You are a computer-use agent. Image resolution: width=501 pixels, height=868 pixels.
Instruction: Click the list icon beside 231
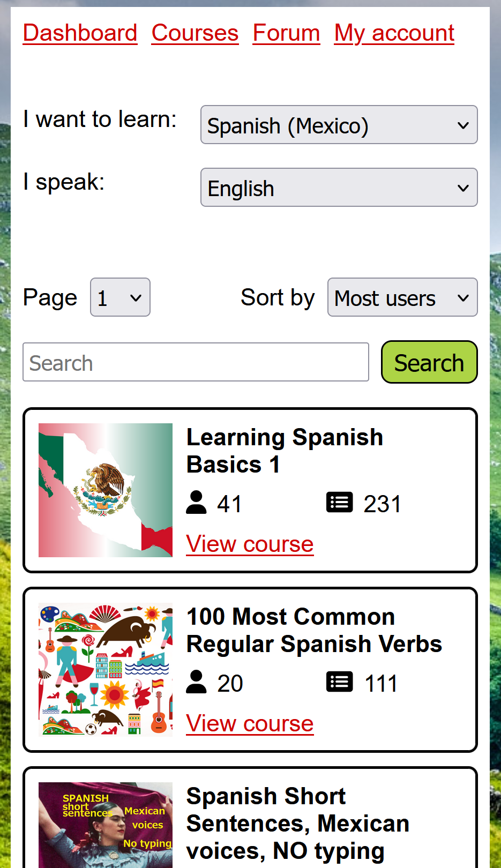tap(340, 503)
